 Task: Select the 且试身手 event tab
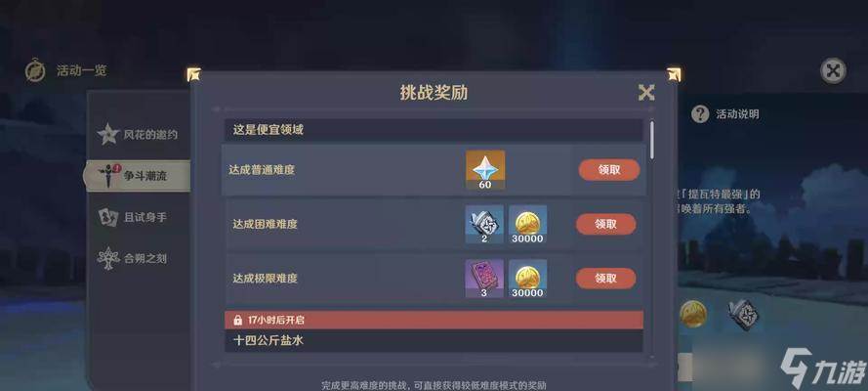pos(134,217)
